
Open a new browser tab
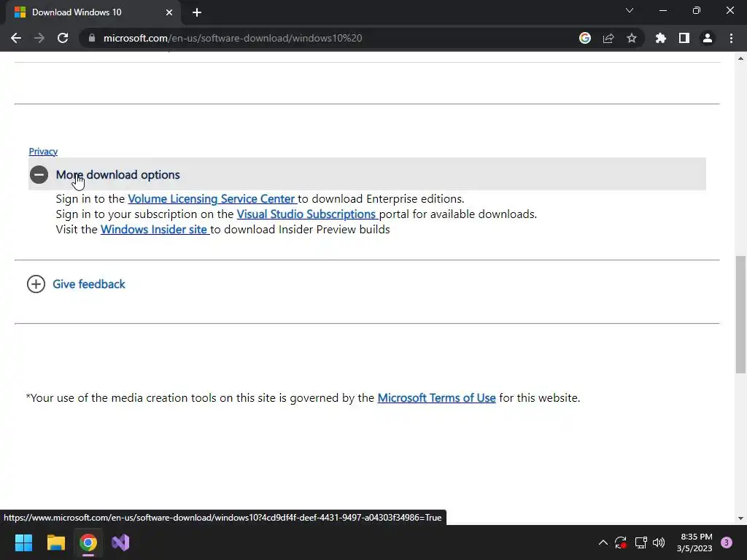(x=197, y=12)
